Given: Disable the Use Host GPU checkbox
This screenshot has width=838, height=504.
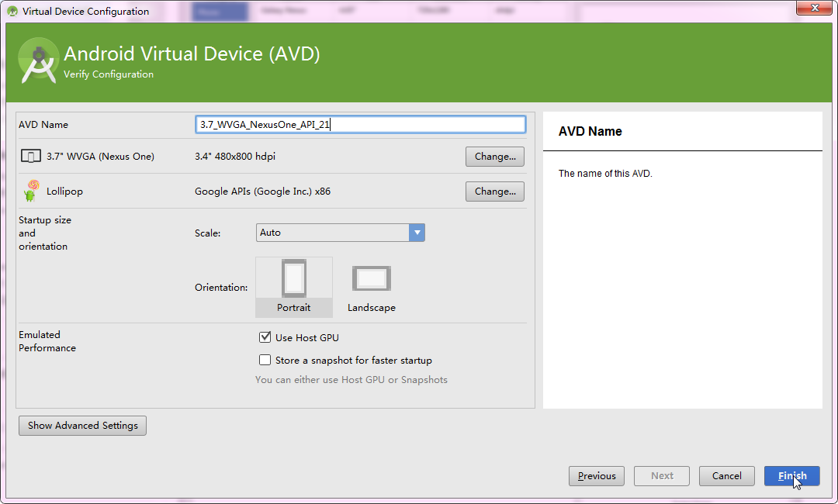Looking at the screenshot, I should pos(265,337).
